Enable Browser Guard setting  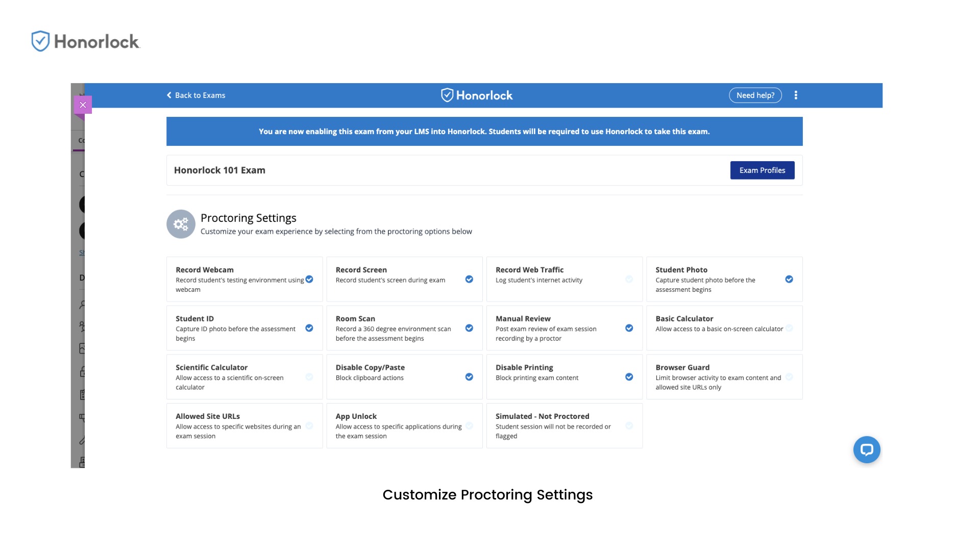point(789,377)
